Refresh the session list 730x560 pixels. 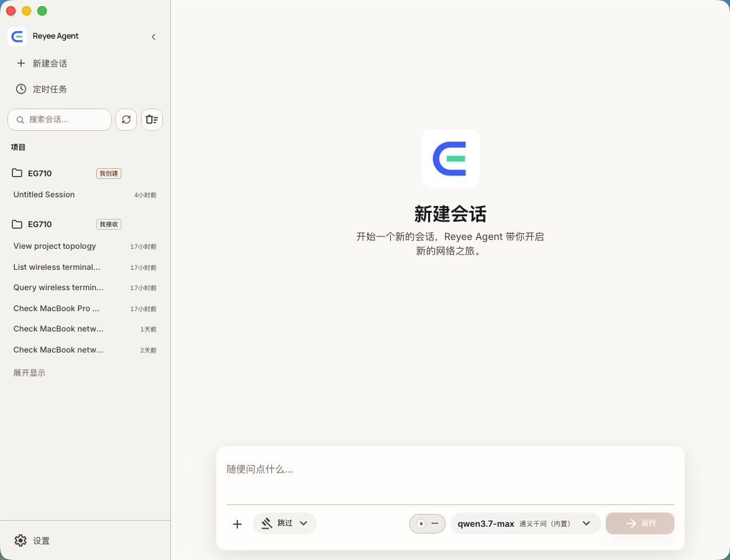click(126, 119)
